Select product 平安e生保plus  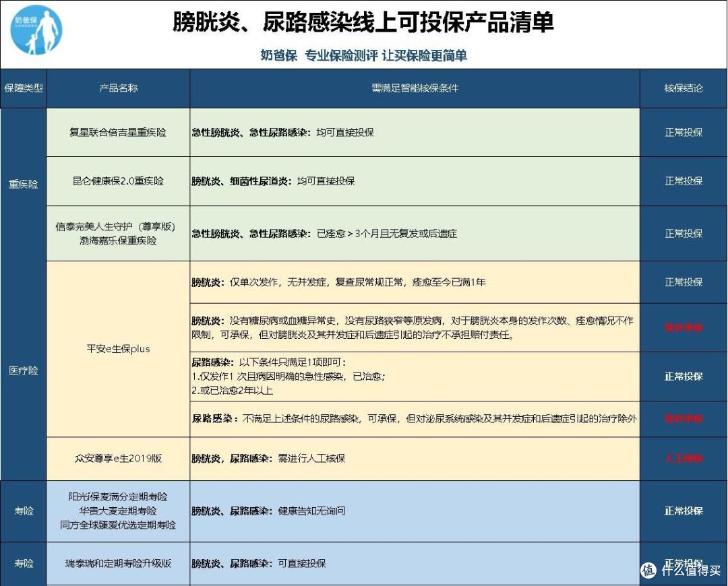click(x=118, y=349)
